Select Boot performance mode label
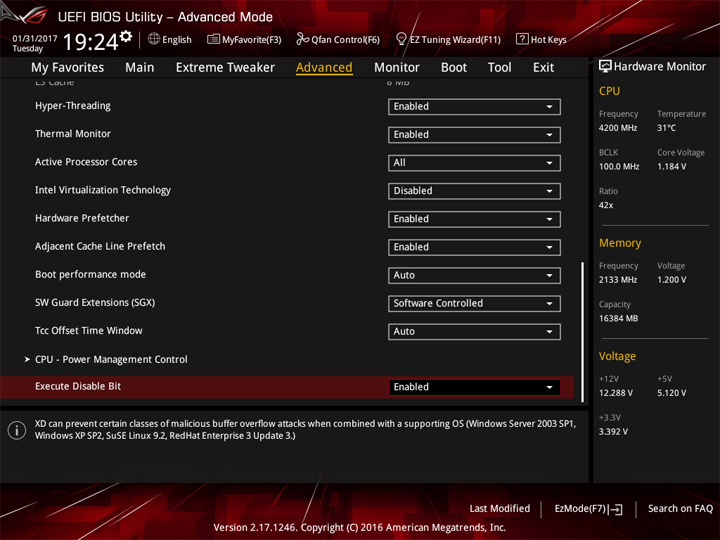Image resolution: width=720 pixels, height=540 pixels. [90, 275]
